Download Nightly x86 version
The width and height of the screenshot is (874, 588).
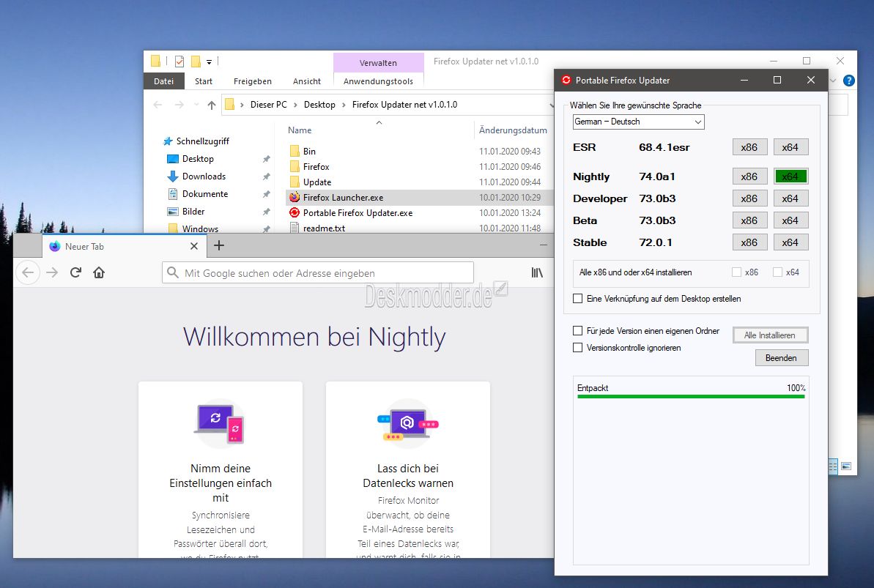click(749, 176)
